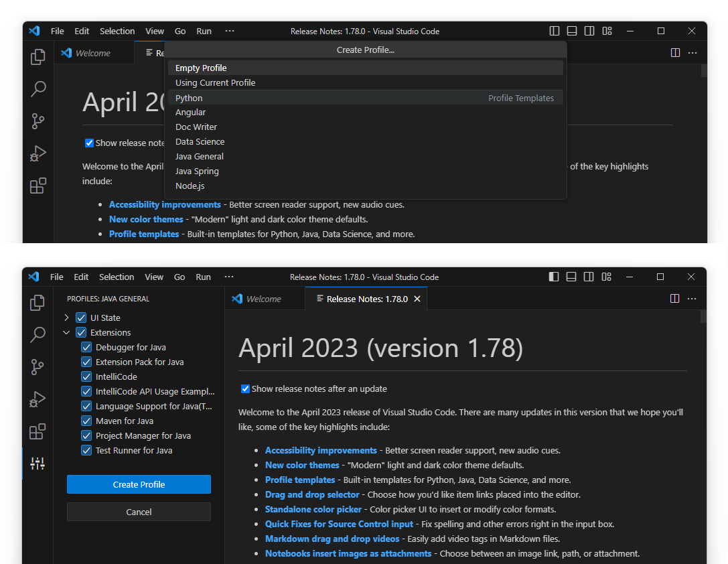Uncheck the IntelliCode extension

click(86, 377)
